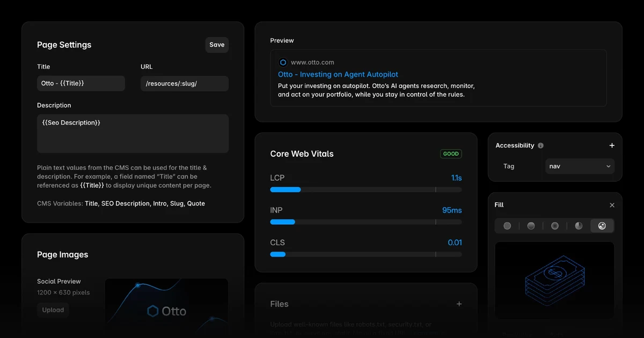Select the solid color fill type
Screen dimensions: 644x338
pos(507,226)
